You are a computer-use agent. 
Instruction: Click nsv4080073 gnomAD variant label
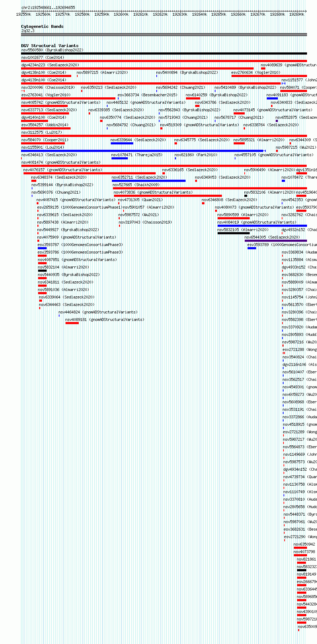tap(254, 207)
